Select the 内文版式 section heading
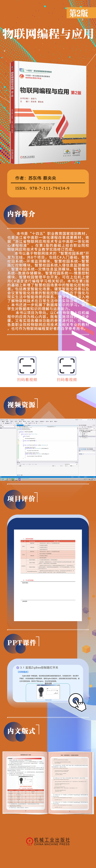This screenshot has height=868, width=96. pos(21,731)
